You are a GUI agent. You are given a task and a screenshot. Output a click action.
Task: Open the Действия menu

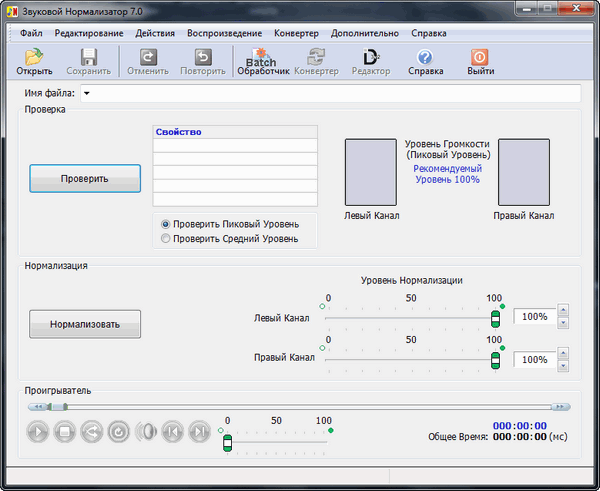click(155, 33)
